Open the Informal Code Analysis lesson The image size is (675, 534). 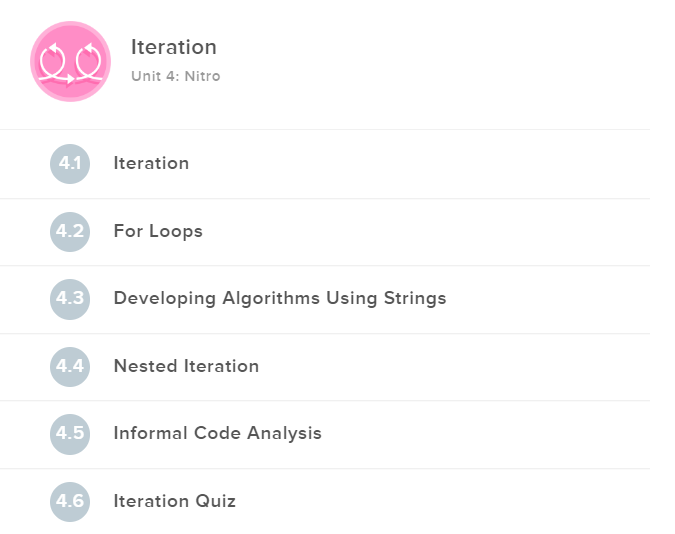[x=217, y=434]
